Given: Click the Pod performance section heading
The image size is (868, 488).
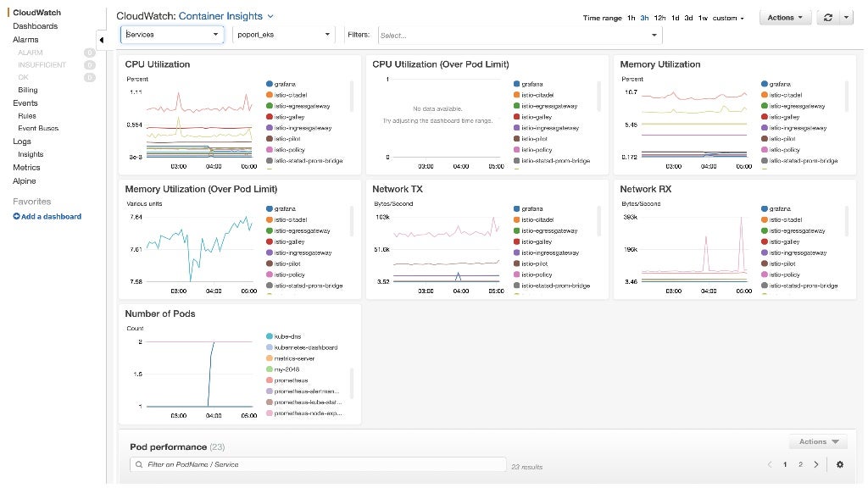Looking at the screenshot, I should pyautogui.click(x=169, y=447).
